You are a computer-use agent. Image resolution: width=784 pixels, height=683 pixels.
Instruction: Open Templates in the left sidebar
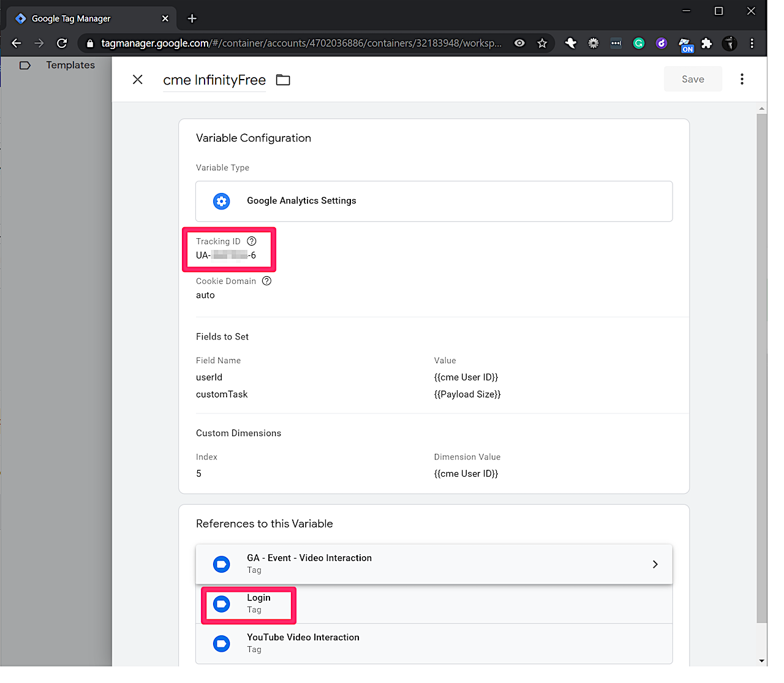click(x=70, y=65)
